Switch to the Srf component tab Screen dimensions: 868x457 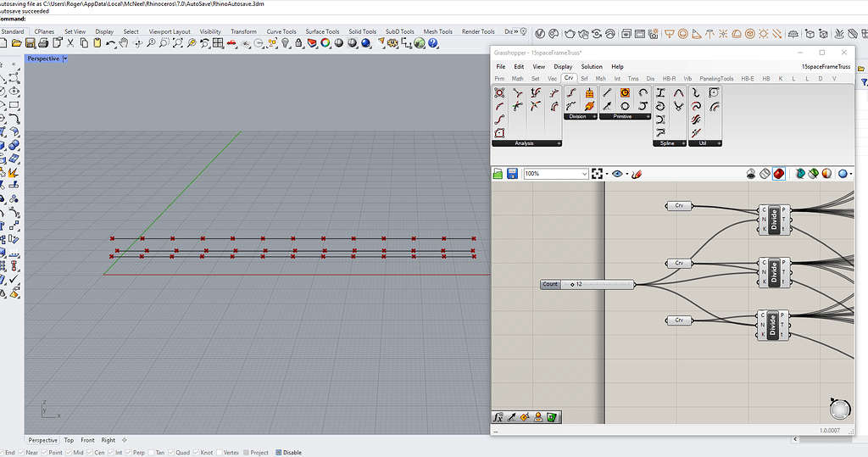click(x=584, y=78)
